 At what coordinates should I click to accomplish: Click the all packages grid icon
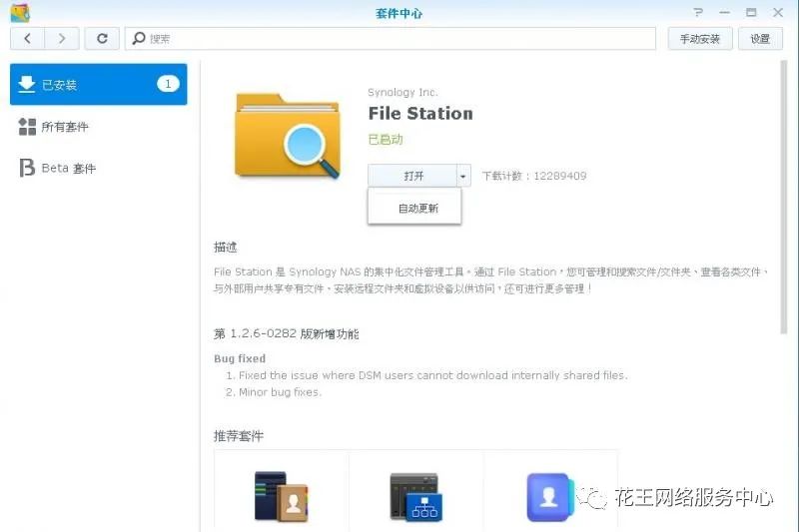click(27, 126)
